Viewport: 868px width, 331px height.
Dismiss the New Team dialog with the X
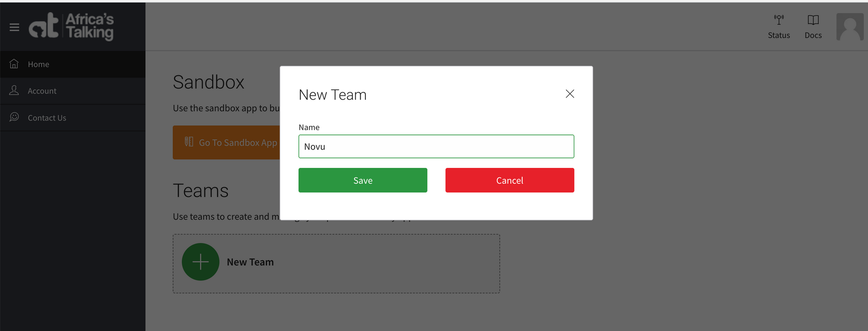(570, 94)
